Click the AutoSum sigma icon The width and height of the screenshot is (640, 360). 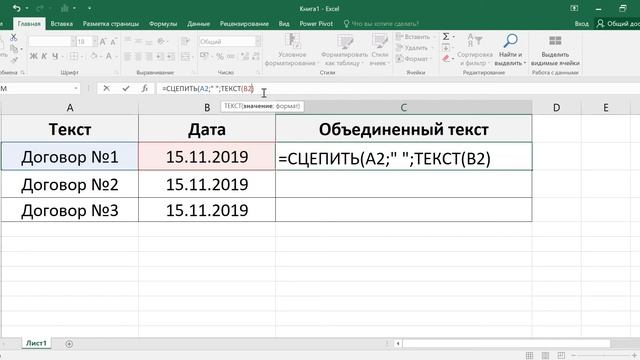pyautogui.click(x=446, y=37)
